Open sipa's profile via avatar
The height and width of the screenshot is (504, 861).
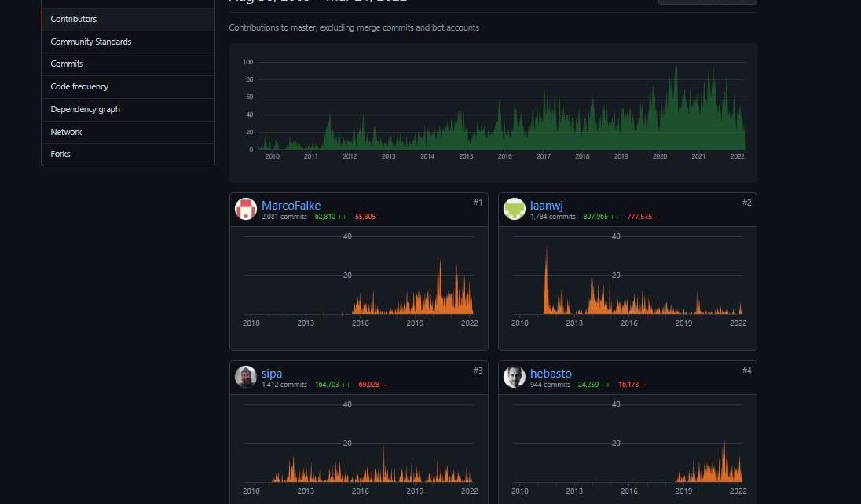(x=246, y=377)
